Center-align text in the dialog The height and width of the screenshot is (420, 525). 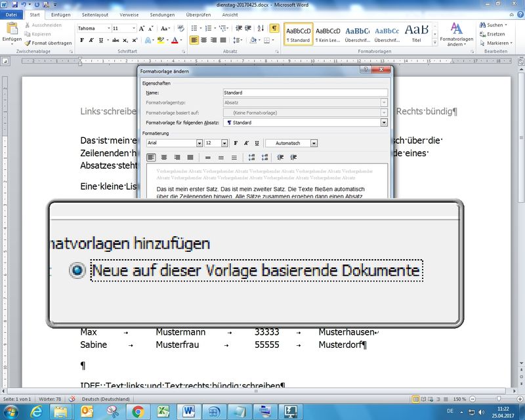[164, 157]
